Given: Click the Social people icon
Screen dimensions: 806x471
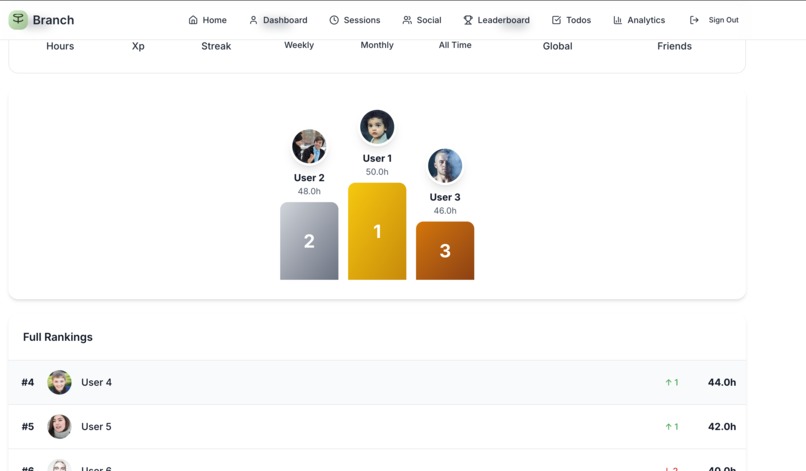Looking at the screenshot, I should [x=407, y=20].
